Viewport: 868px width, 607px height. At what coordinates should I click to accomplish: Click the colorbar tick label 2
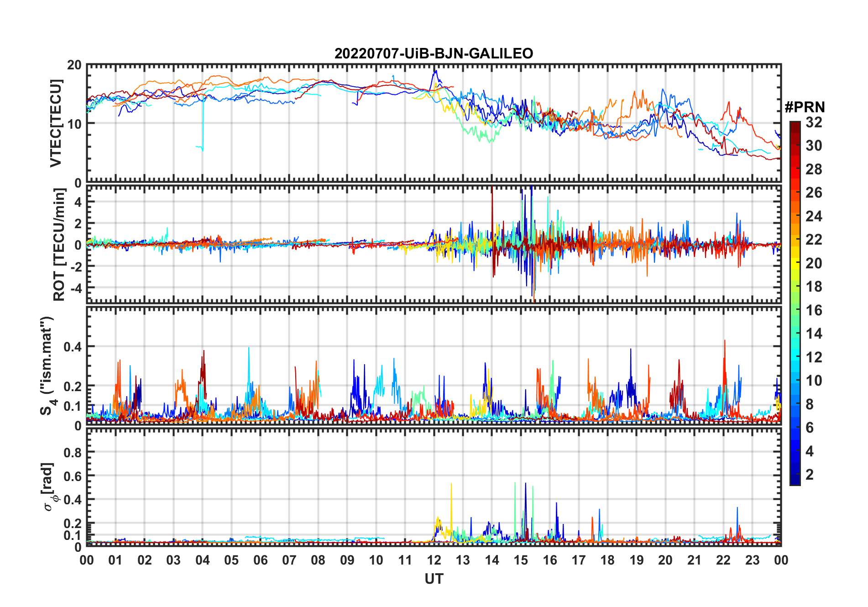[x=810, y=475]
